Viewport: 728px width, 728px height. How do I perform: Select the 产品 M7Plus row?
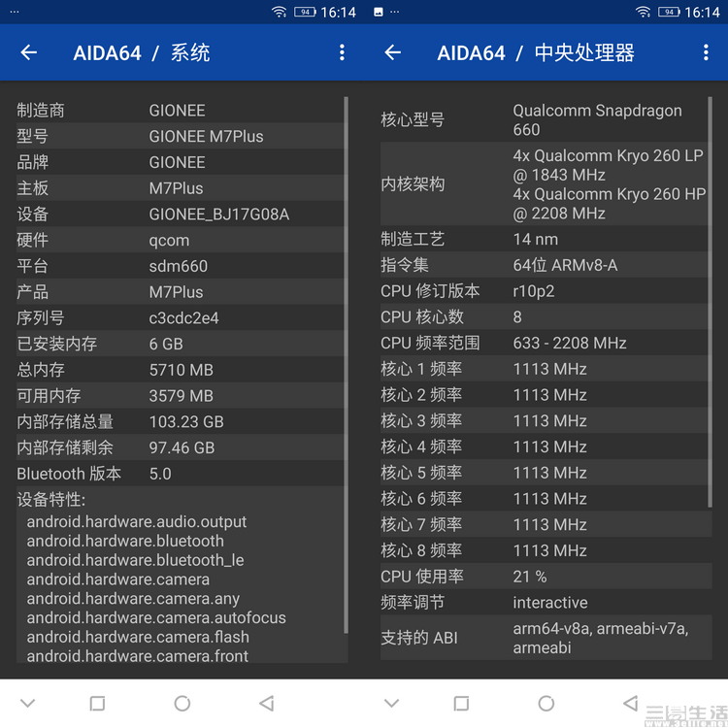[x=181, y=292]
